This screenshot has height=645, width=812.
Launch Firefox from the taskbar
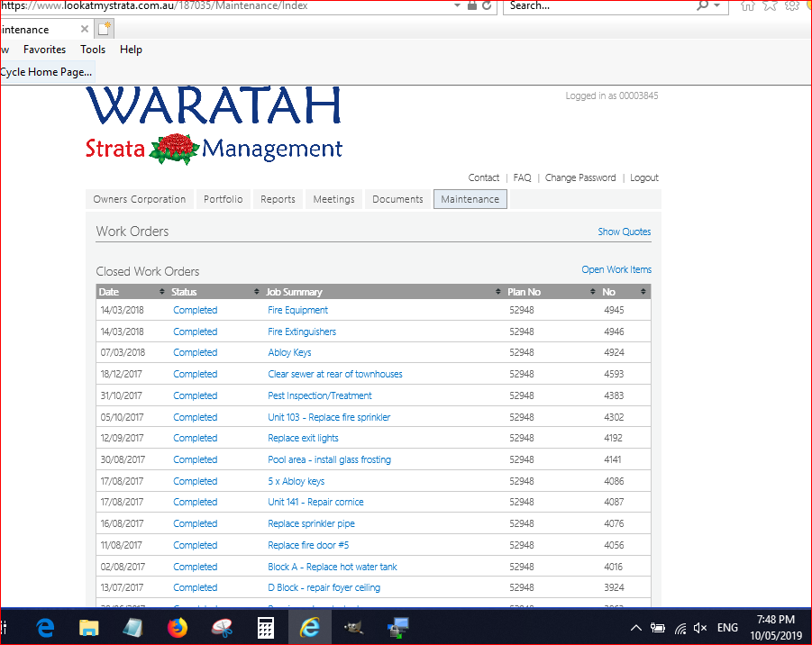click(x=178, y=627)
